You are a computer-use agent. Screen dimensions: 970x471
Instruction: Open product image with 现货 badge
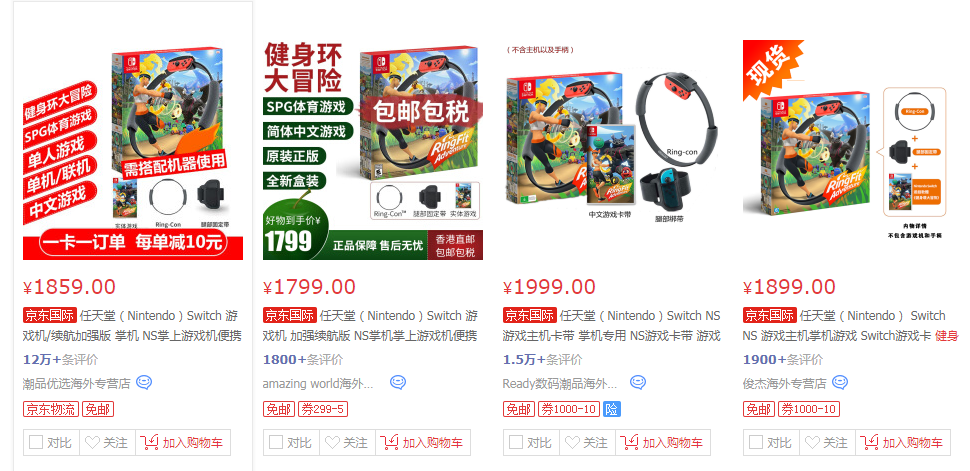coord(852,150)
